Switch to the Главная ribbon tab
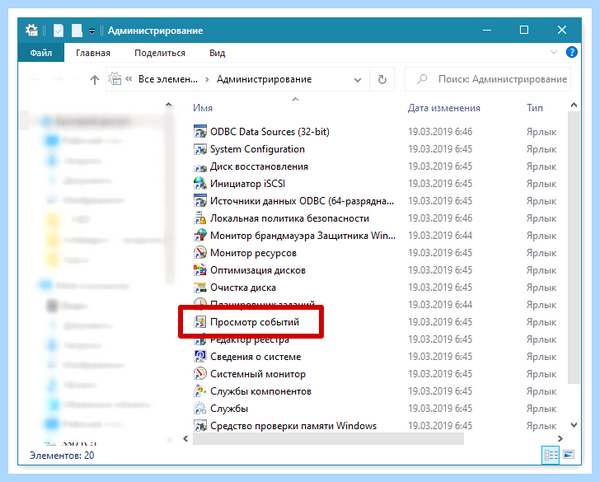600x482 pixels. 93,53
